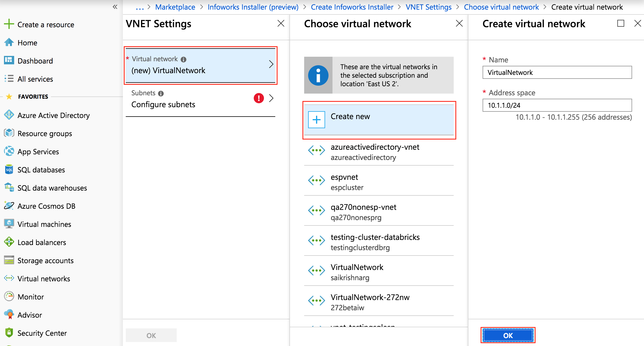This screenshot has width=644, height=346.
Task: Click the espvnet network icon
Action: [317, 180]
